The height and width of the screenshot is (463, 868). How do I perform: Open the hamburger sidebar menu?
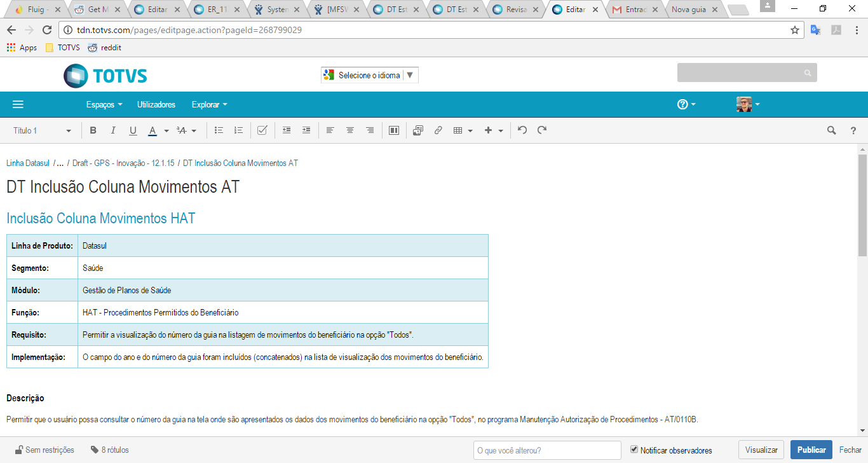[18, 104]
